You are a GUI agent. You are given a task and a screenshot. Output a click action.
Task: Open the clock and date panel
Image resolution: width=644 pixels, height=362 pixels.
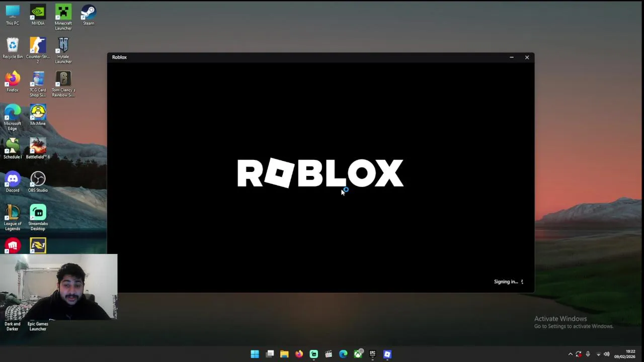[625, 354]
